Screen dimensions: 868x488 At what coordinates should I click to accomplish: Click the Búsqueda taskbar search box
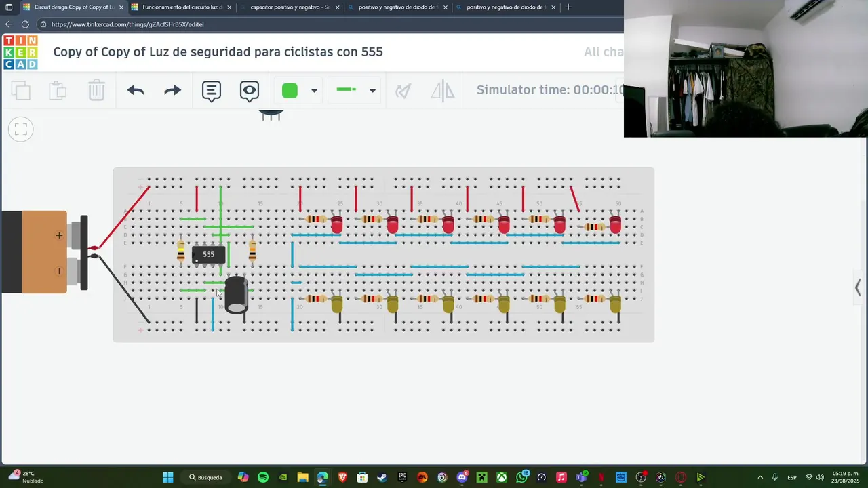pyautogui.click(x=206, y=477)
